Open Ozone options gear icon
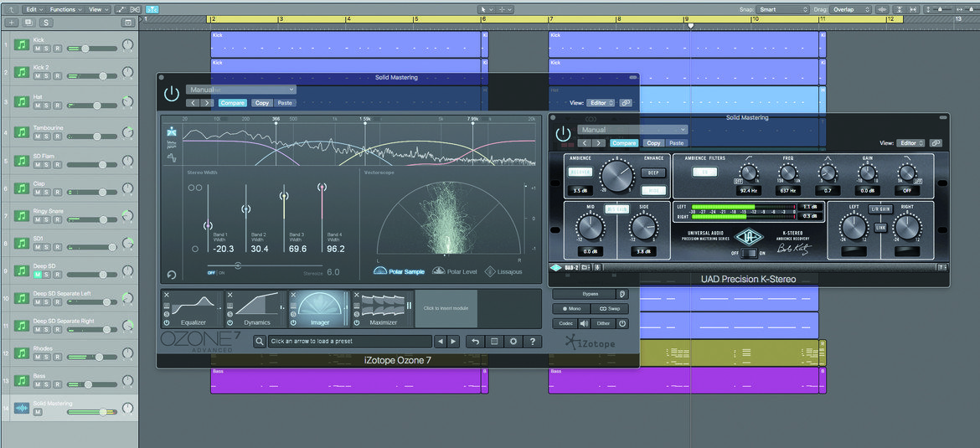The width and height of the screenshot is (980, 448). [513, 342]
